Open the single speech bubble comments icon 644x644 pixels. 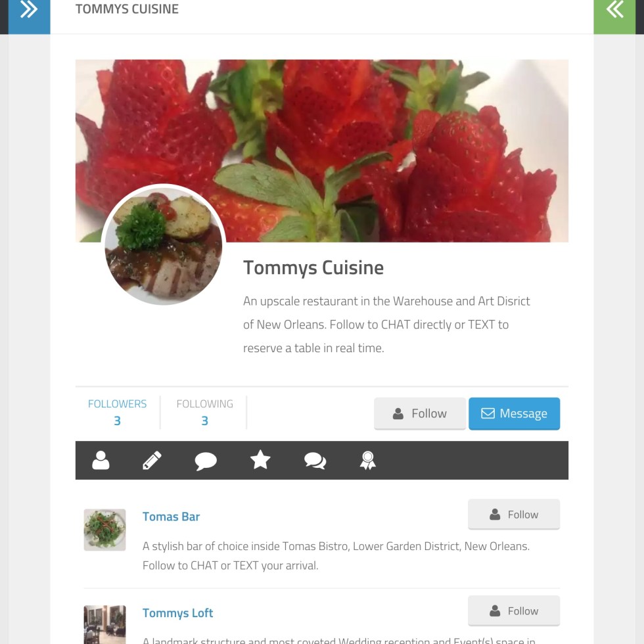[205, 461]
